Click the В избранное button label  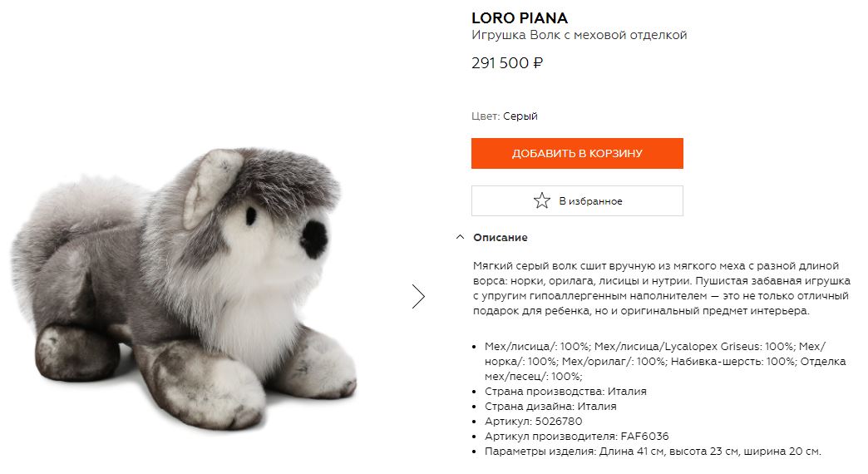click(x=590, y=201)
